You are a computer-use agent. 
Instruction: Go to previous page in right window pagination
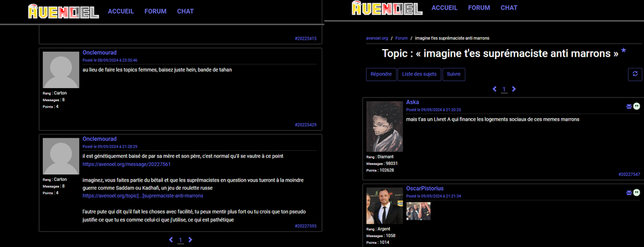pyautogui.click(x=494, y=89)
